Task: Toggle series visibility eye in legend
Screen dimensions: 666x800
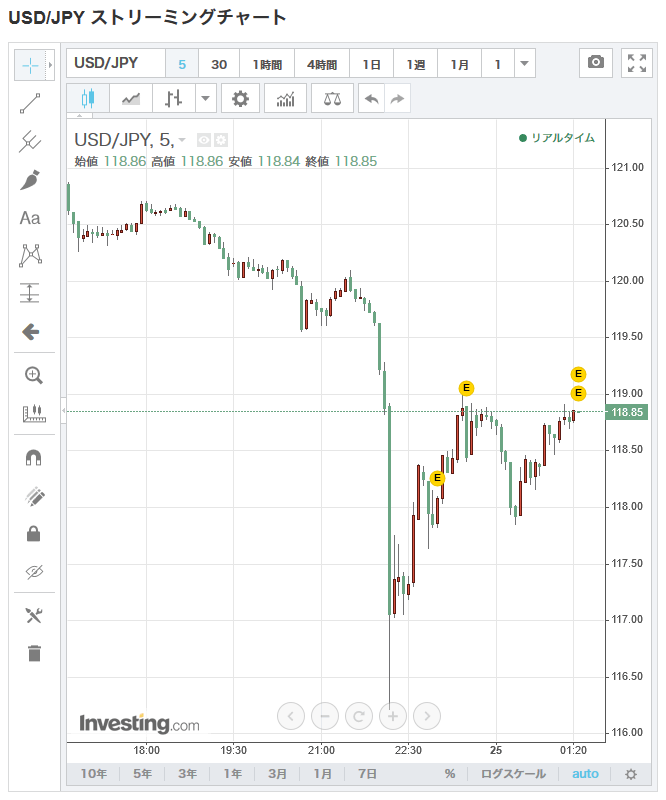Action: (204, 140)
